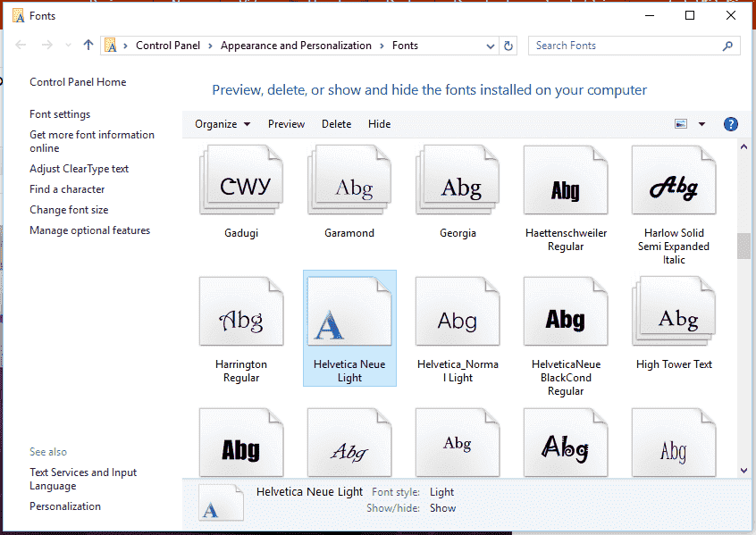The height and width of the screenshot is (535, 756).
Task: Navigate to Control Panel breadcrumb
Action: click(168, 46)
